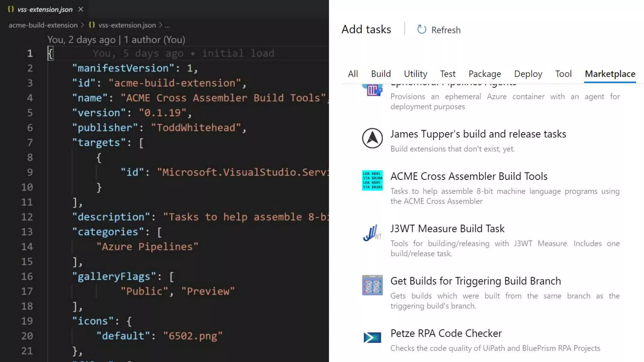Click line number 13 in gutter
This screenshot has height=362, width=644.
tap(27, 232)
